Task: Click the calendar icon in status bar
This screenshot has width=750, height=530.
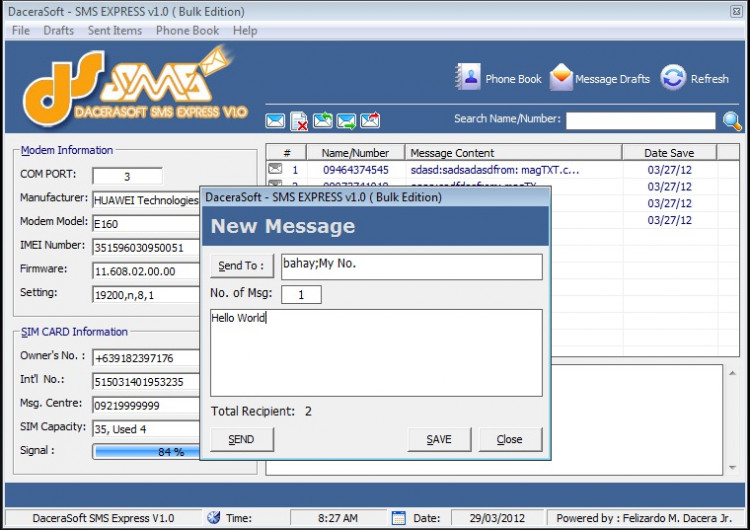Action: 398,518
